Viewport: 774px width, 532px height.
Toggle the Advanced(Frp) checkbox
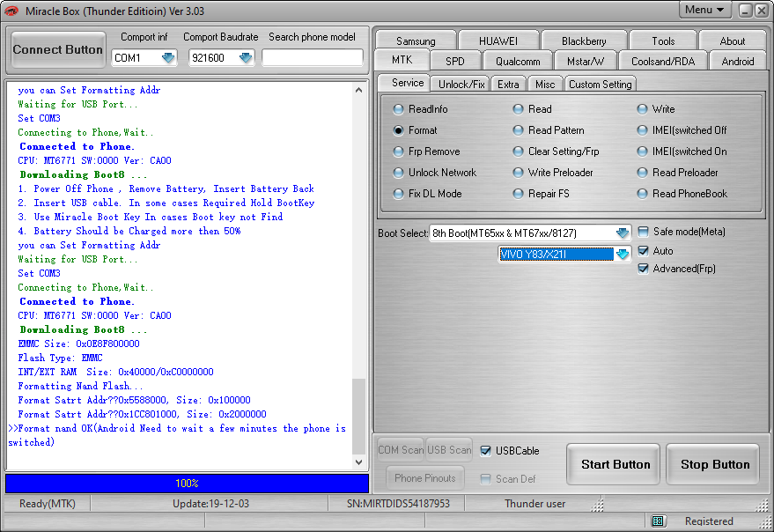pos(643,269)
